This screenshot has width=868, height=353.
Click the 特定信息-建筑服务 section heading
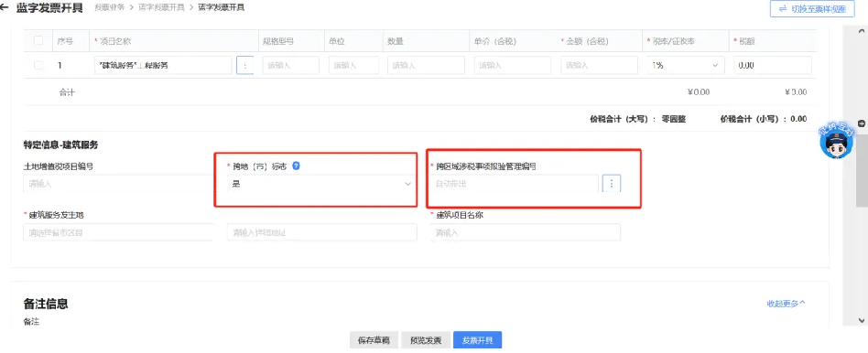61,145
